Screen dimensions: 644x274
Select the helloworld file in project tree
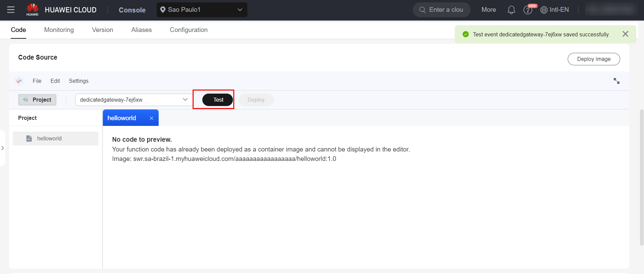(49, 138)
